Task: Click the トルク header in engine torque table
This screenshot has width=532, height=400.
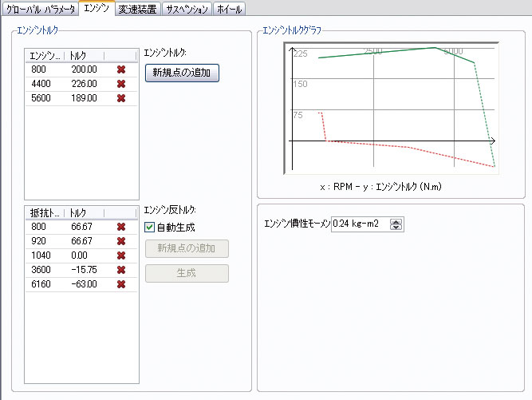Action: [x=84, y=56]
